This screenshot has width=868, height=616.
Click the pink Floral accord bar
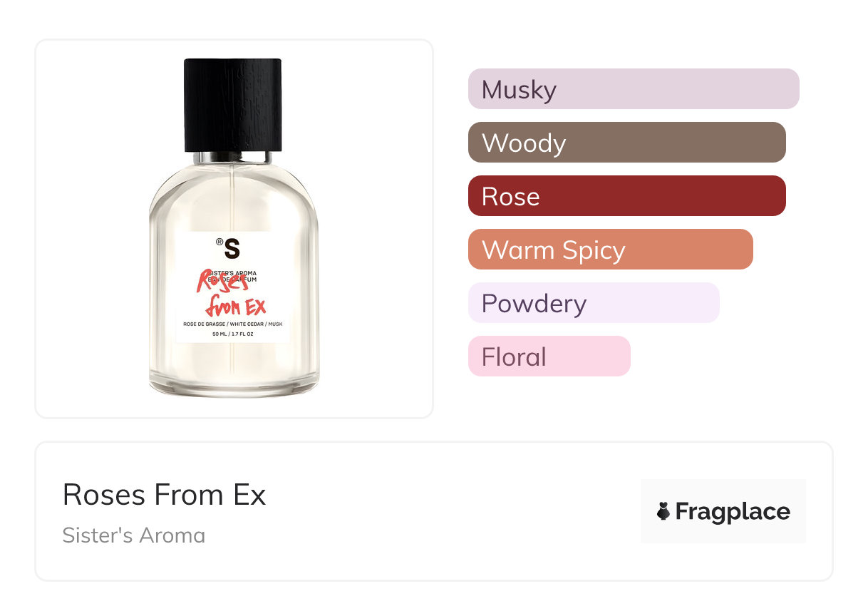(x=549, y=356)
